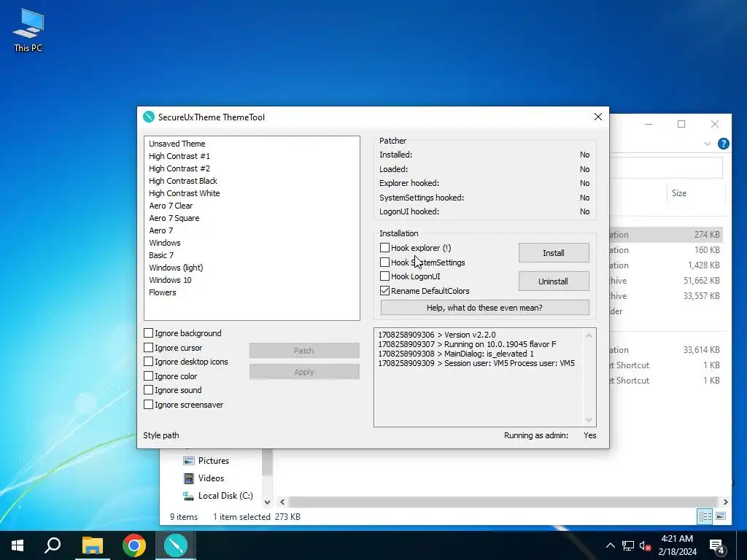The image size is (747, 560).
Task: Open the Windows Start menu
Action: coord(18,545)
